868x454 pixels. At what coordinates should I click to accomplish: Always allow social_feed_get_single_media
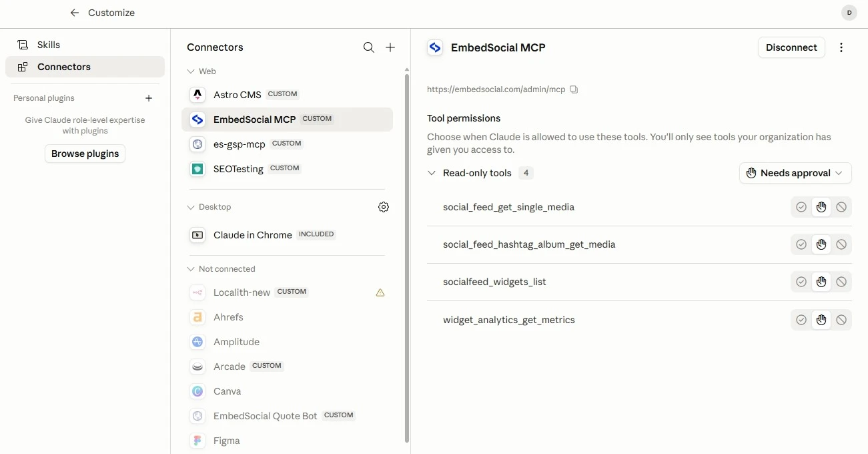[801, 207]
